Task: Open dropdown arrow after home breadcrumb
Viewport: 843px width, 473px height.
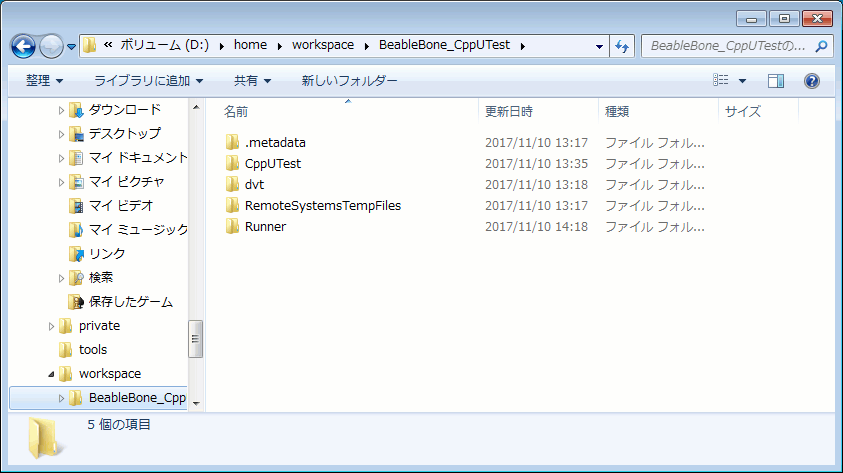Action: pos(280,46)
